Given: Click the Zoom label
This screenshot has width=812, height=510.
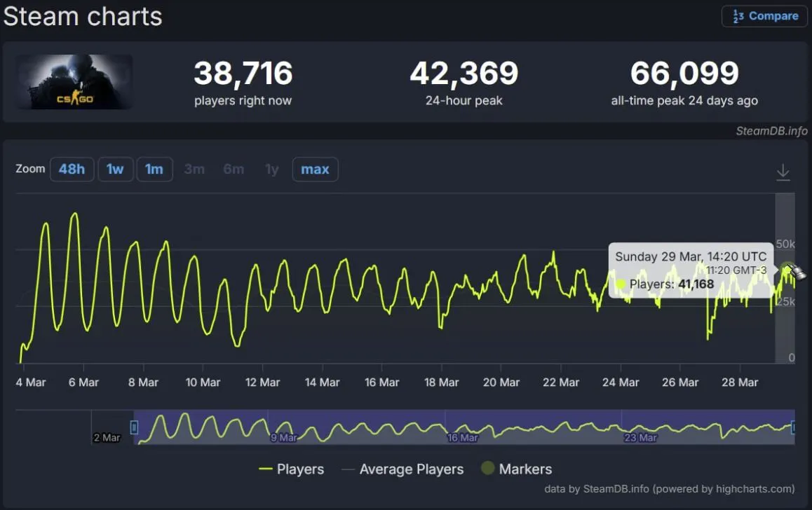Looking at the screenshot, I should click(30, 169).
